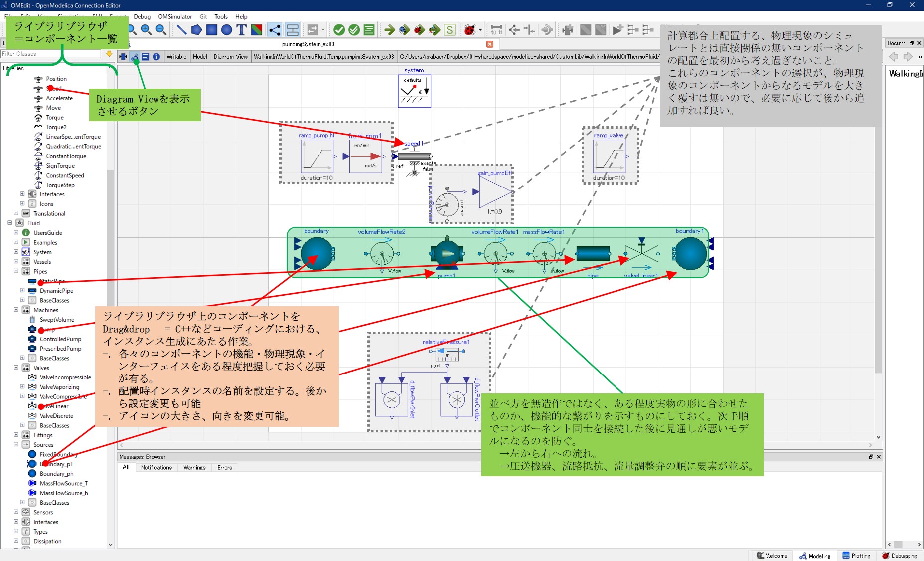Image resolution: width=924 pixels, height=561 pixels.
Task: Click the SweptVolume machine icon
Action: point(32,320)
